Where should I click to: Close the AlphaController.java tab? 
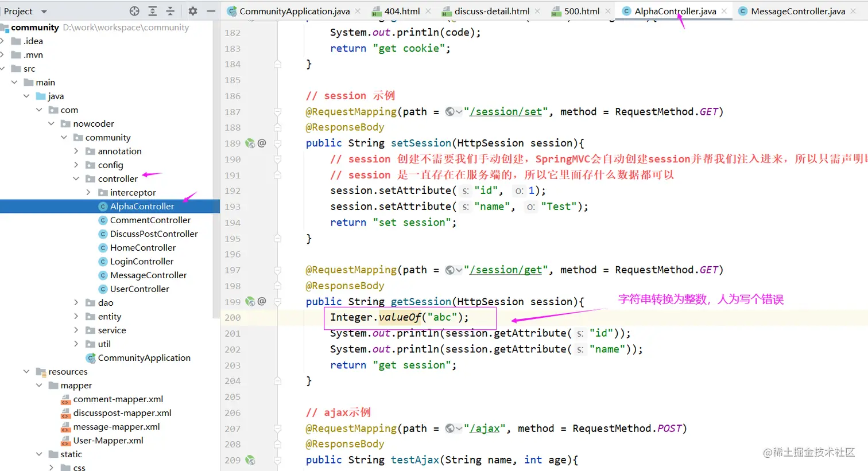coord(724,11)
